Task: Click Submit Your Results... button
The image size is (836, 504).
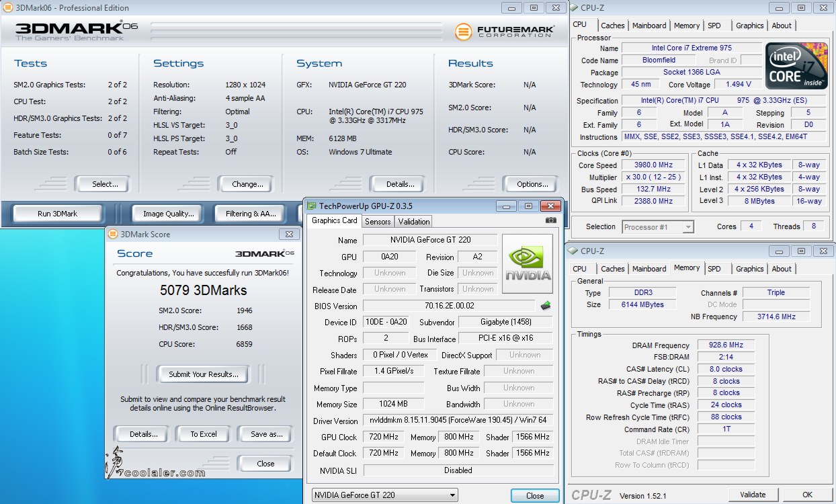Action: click(203, 374)
